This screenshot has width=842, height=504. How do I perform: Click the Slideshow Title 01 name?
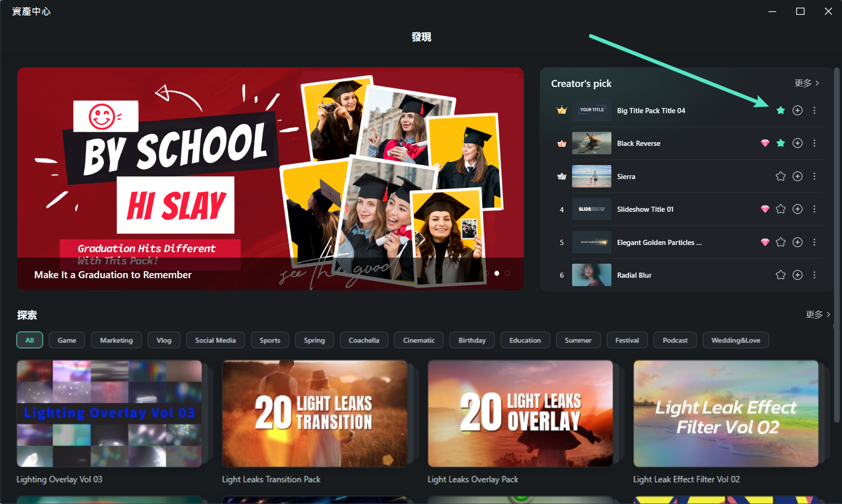click(645, 209)
